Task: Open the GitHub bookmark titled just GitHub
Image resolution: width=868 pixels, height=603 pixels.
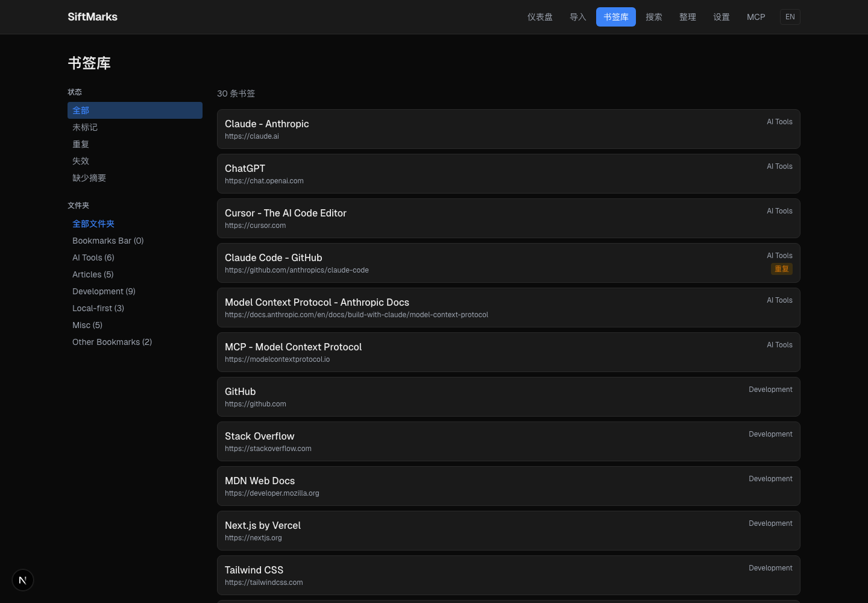Action: tap(509, 397)
